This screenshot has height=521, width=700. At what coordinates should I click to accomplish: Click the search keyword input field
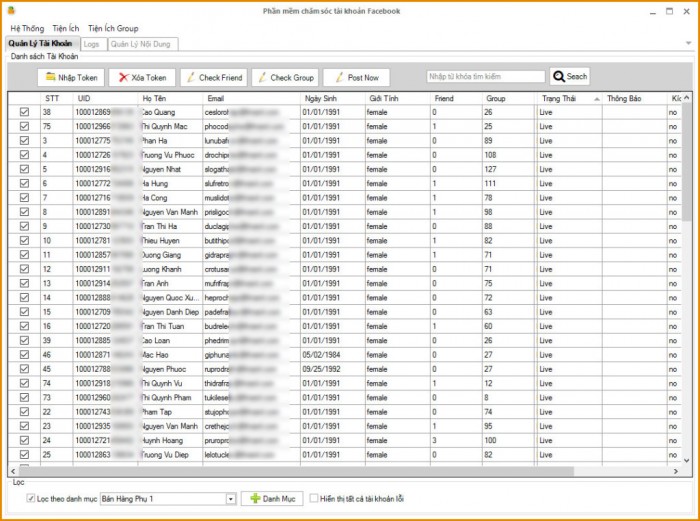(486, 77)
